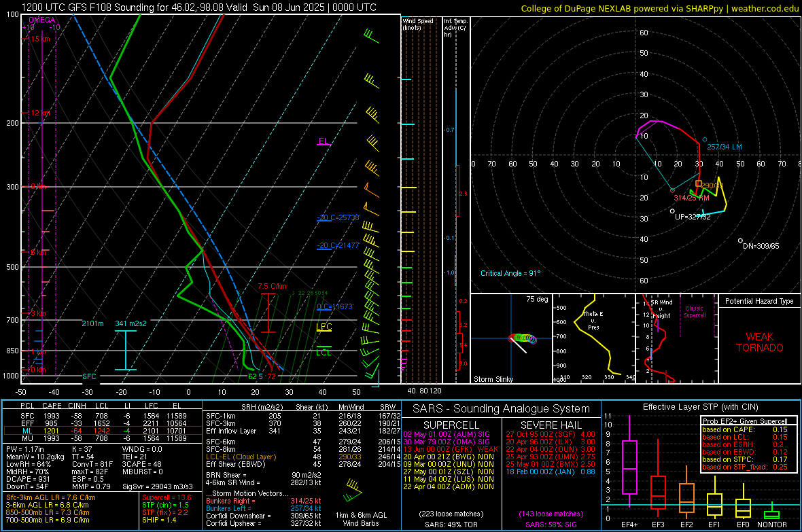
Task: Select the -30 C=25738' height label
Action: point(338,217)
